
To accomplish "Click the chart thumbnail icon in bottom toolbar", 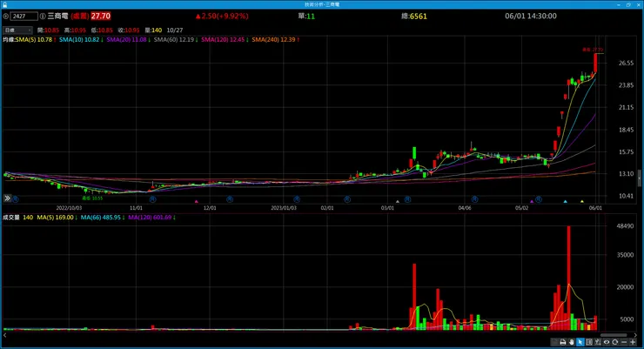I will click(x=554, y=342).
